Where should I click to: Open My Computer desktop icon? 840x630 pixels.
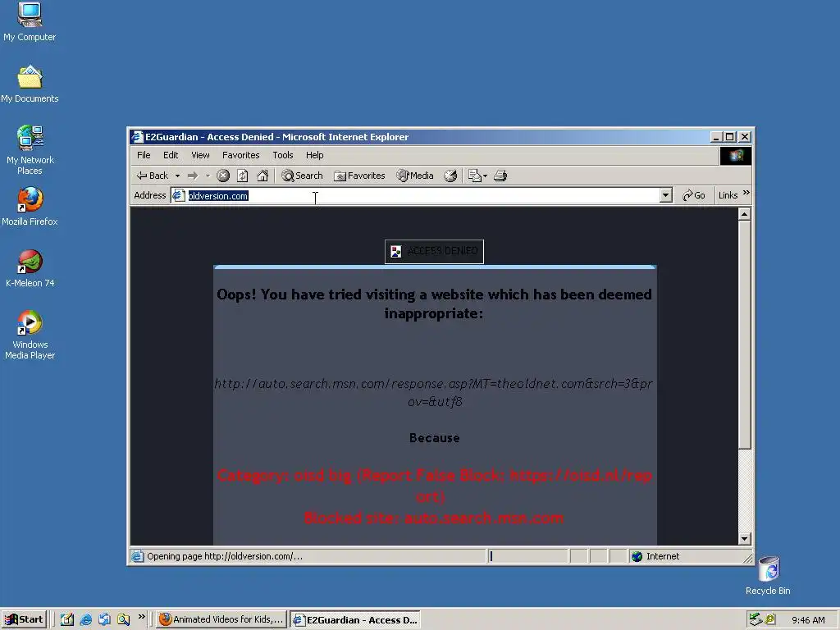(30, 22)
